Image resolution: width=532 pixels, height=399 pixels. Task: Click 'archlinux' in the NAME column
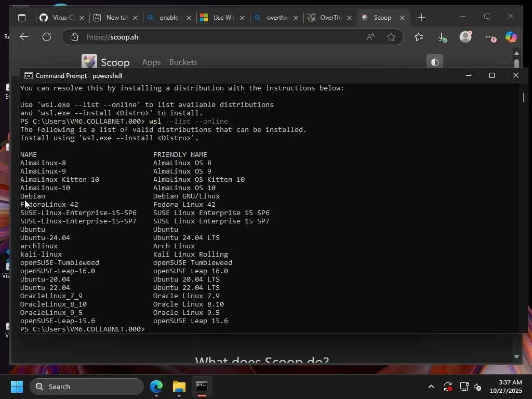click(x=39, y=246)
